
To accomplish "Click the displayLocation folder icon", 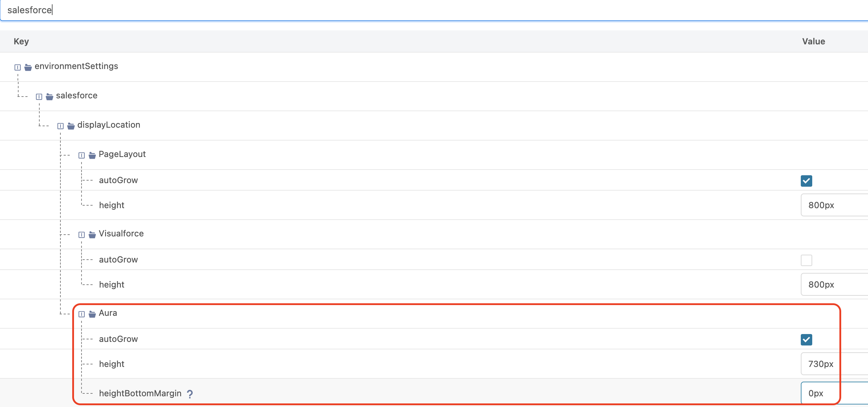I will pyautogui.click(x=71, y=126).
